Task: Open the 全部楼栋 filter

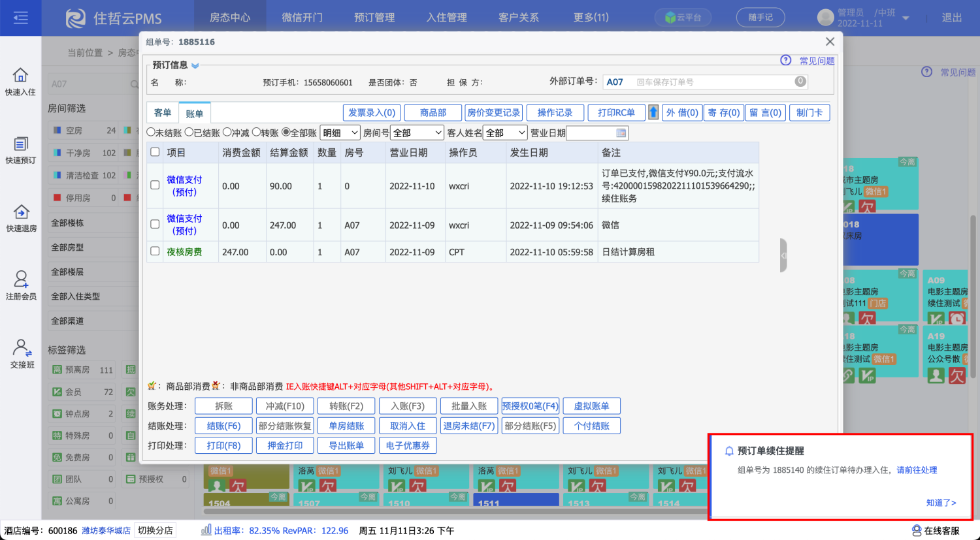Action: [91, 223]
